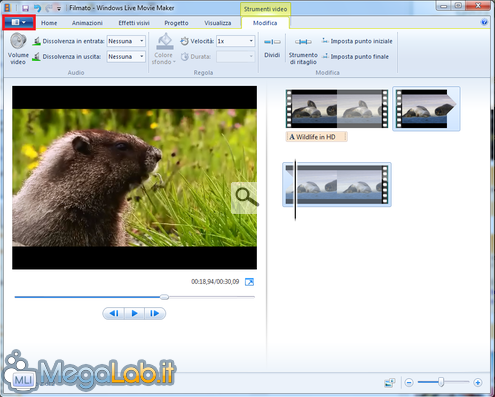
Task: Click the Play button
Action: coord(134,313)
